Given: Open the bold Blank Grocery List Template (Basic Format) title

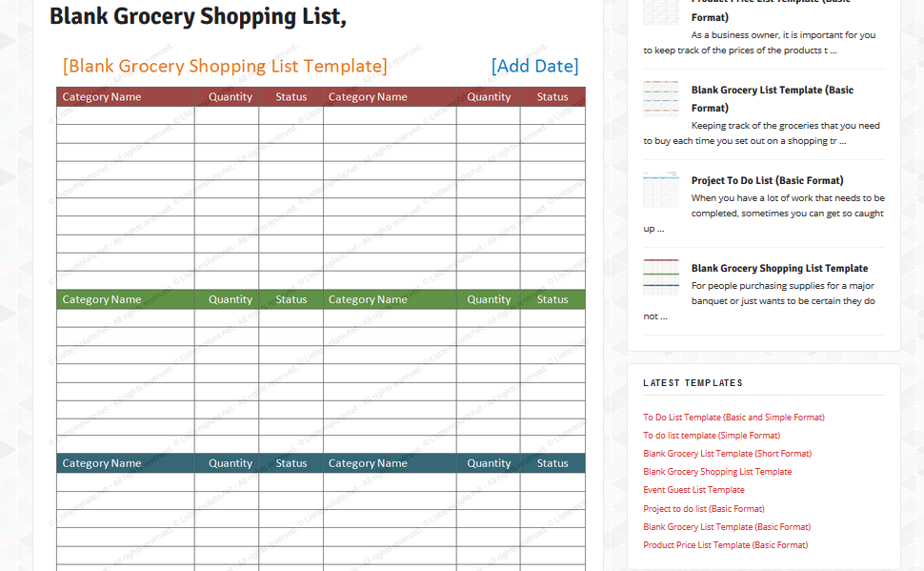Looking at the screenshot, I should pos(772,91).
